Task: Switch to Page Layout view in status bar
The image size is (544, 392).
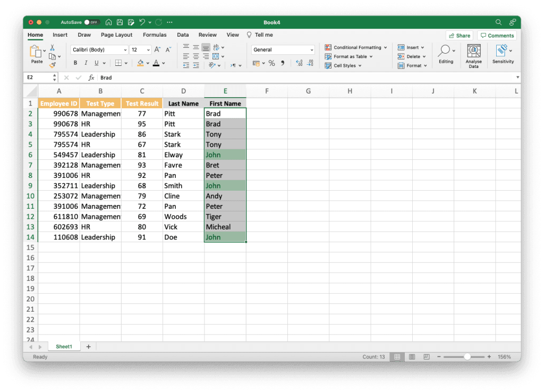Action: 412,356
